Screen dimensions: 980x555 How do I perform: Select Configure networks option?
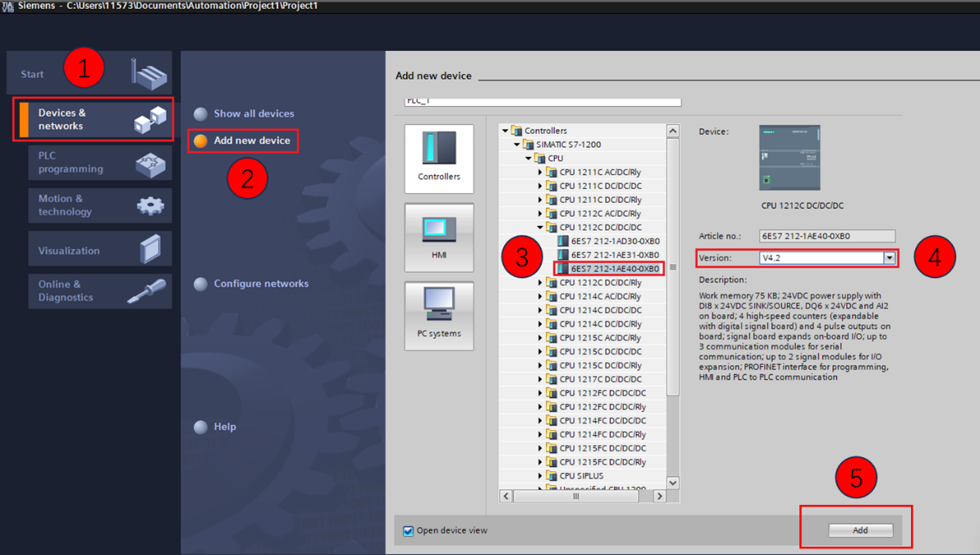point(251,284)
